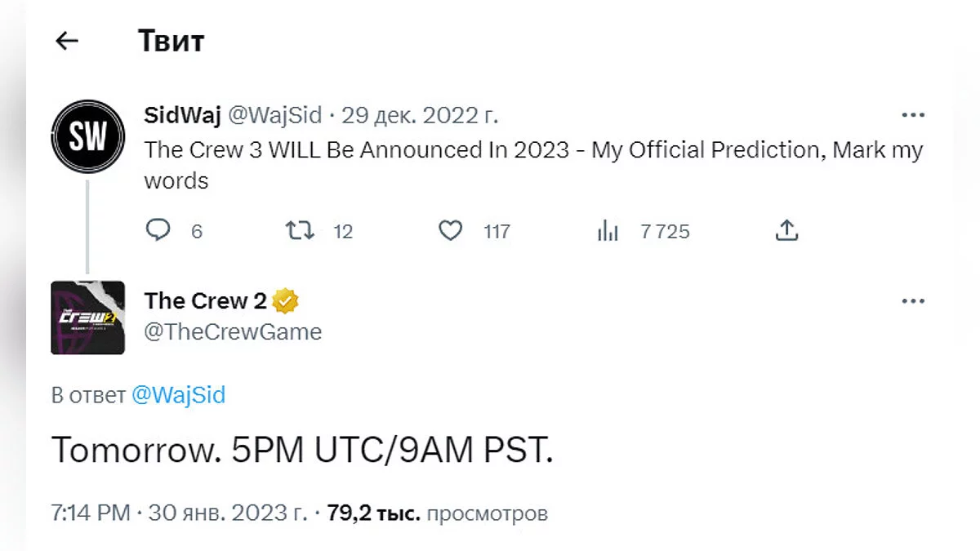Like SidWaj's tweet with heart icon
Screen dimensions: 980x551
(x=451, y=231)
